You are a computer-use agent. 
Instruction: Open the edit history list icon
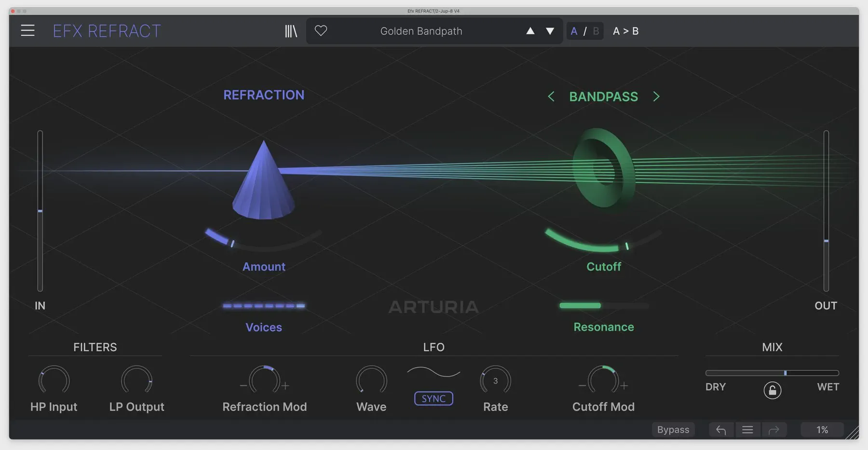point(747,430)
